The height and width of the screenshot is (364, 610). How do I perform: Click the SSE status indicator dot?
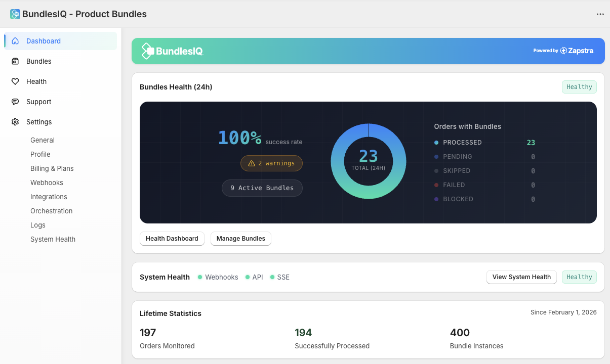tap(271, 277)
